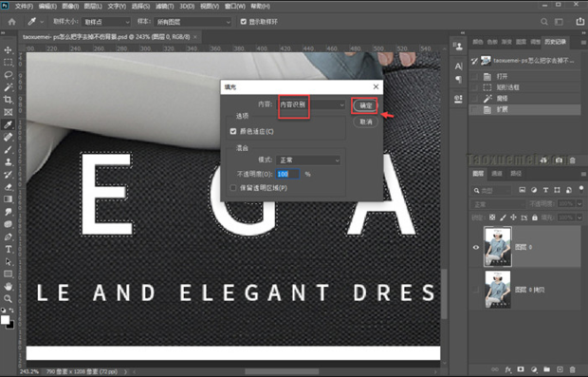Select the Crop tool
The height and width of the screenshot is (377, 588).
(8, 100)
